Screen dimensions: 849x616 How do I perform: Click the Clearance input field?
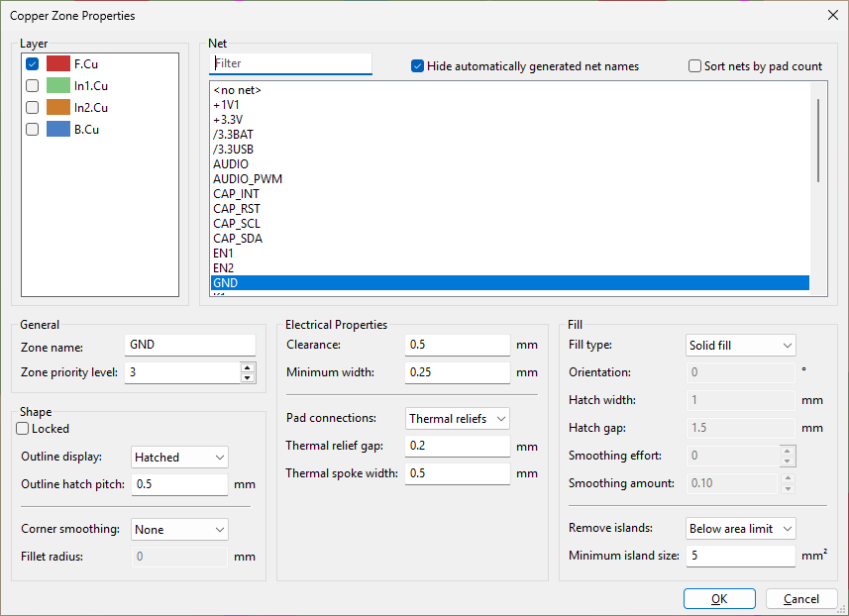pos(457,345)
